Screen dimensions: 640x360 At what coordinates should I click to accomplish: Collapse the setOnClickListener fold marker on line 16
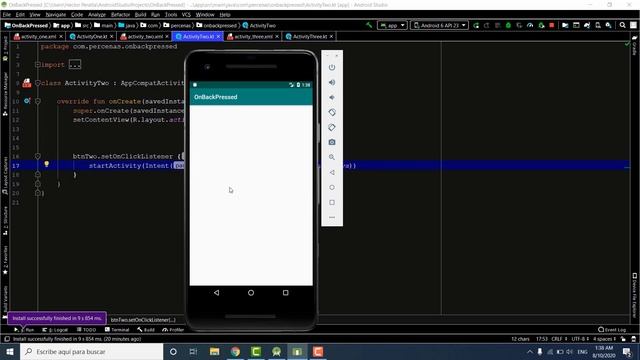[x=38, y=156]
